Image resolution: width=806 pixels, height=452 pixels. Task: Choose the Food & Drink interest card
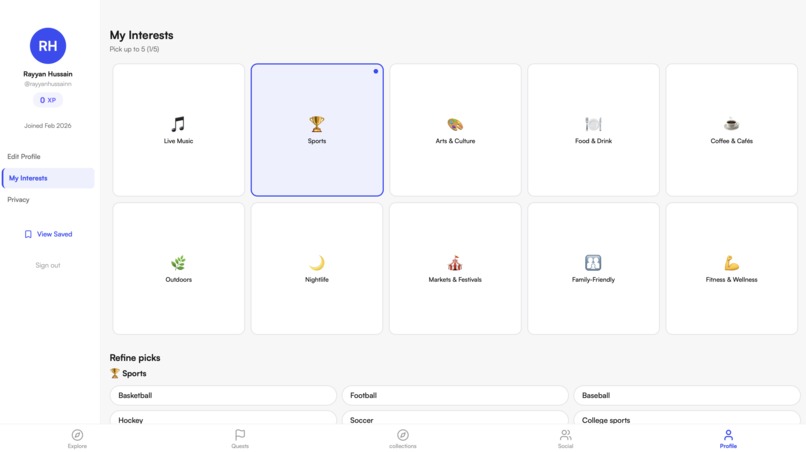pyautogui.click(x=593, y=130)
